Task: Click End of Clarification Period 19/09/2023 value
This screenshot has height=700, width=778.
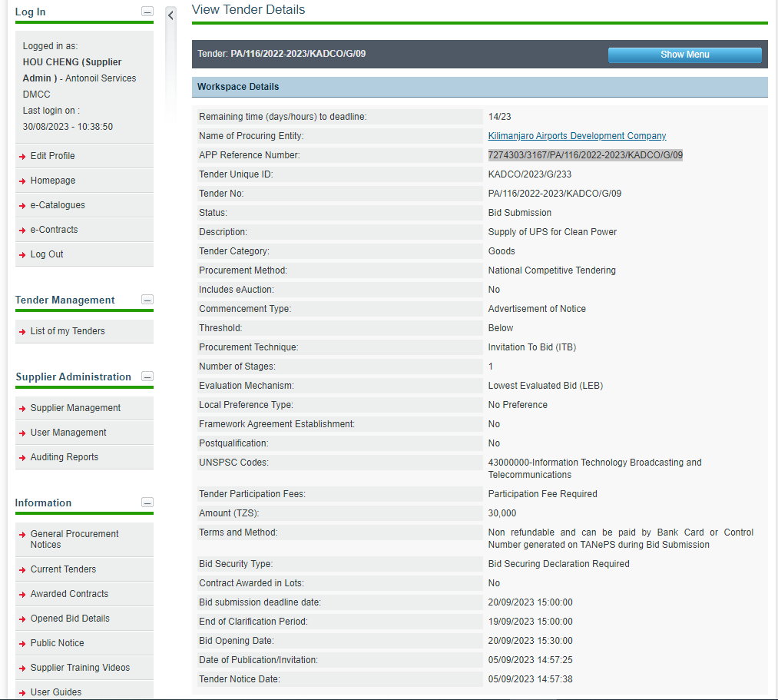Action: click(x=531, y=622)
